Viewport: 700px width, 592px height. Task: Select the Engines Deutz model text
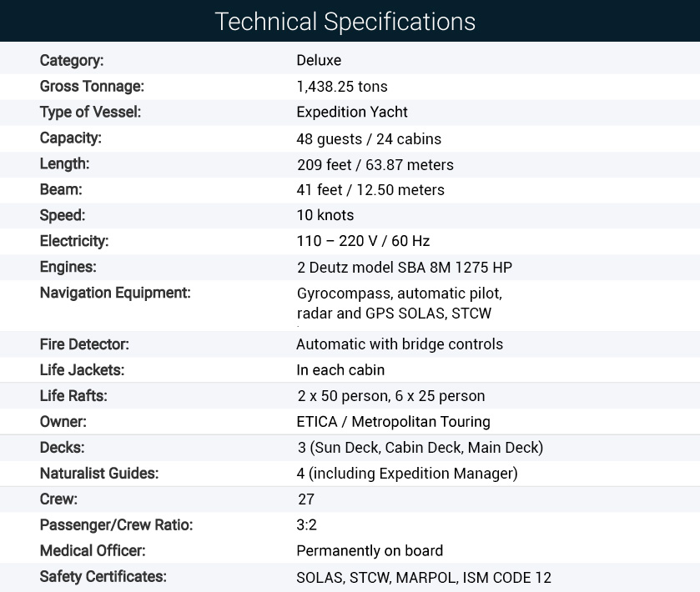click(x=405, y=267)
